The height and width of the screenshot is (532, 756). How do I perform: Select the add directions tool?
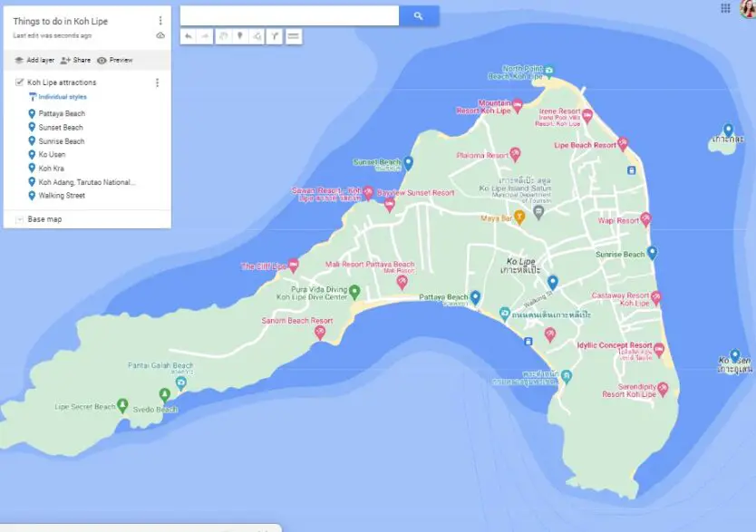[275, 37]
